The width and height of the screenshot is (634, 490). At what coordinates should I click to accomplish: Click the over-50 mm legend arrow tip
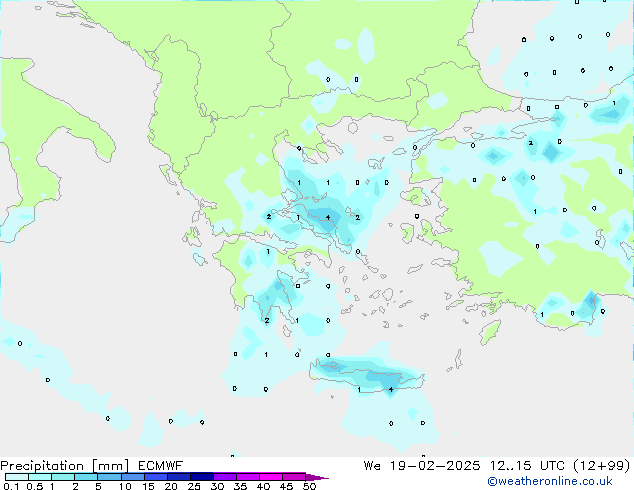[x=317, y=477]
